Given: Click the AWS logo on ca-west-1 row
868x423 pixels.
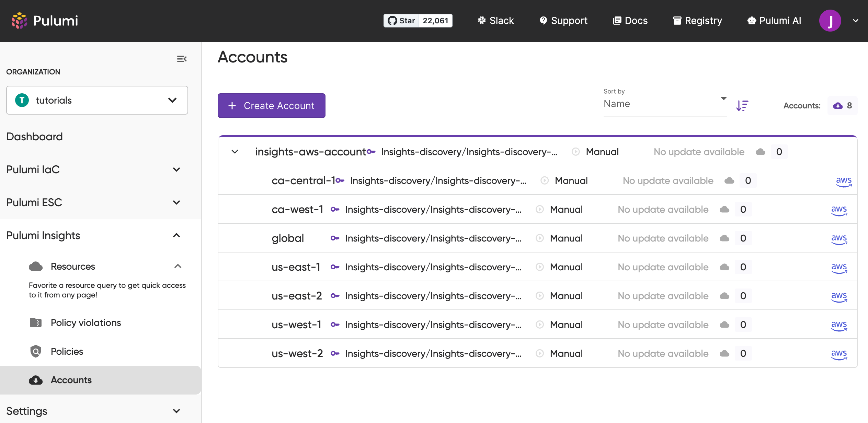Looking at the screenshot, I should pyautogui.click(x=839, y=210).
